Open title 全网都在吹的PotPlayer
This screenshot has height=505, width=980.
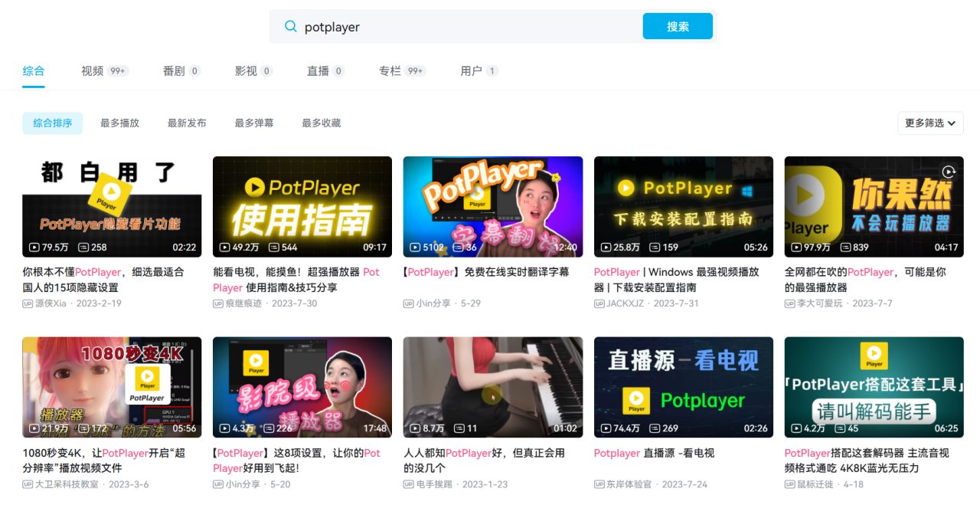(865, 280)
